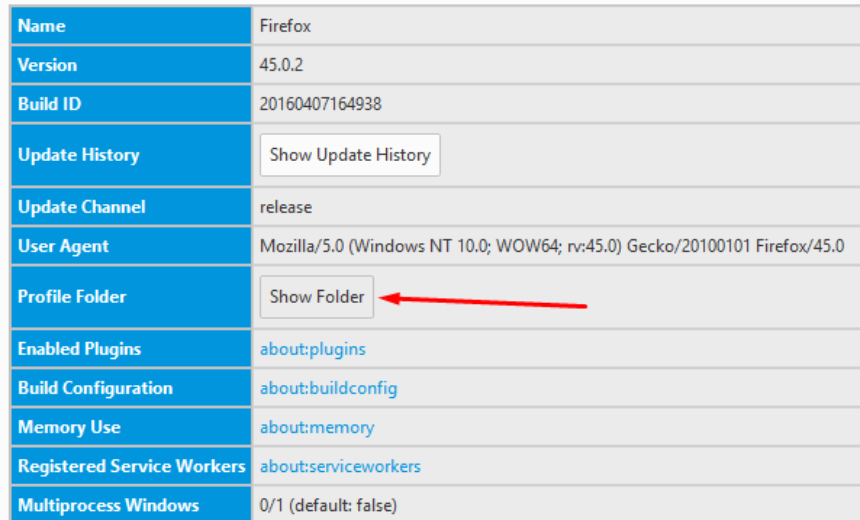The image size is (860, 520).
Task: Click the Show Update History button
Action: coord(349,155)
